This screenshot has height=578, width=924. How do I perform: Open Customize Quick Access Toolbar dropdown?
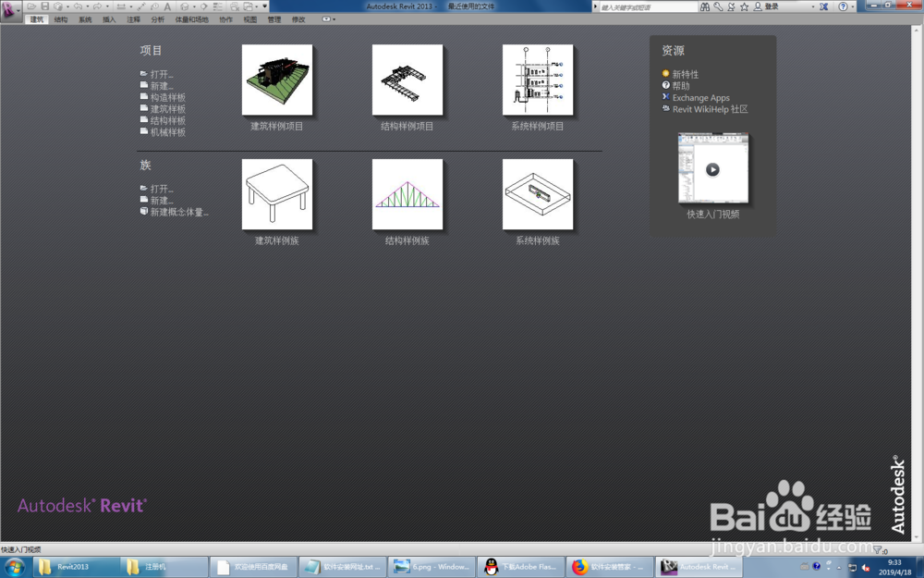pyautogui.click(x=264, y=6)
